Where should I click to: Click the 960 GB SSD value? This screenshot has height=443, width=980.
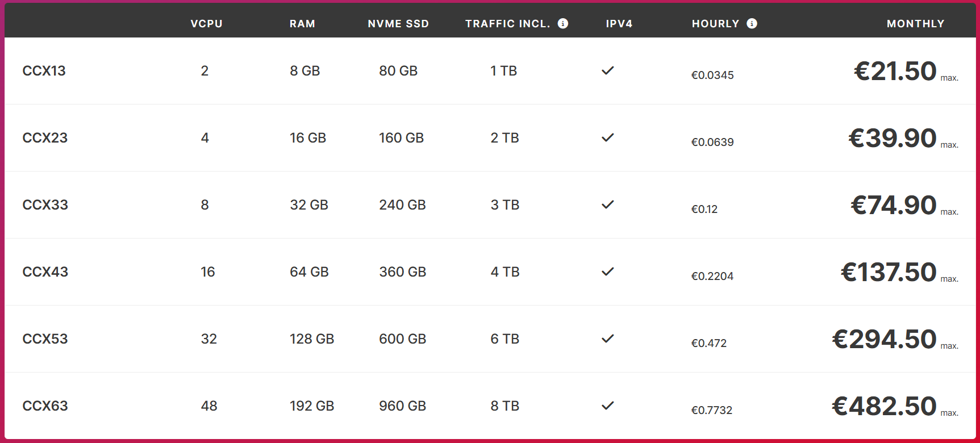point(403,406)
